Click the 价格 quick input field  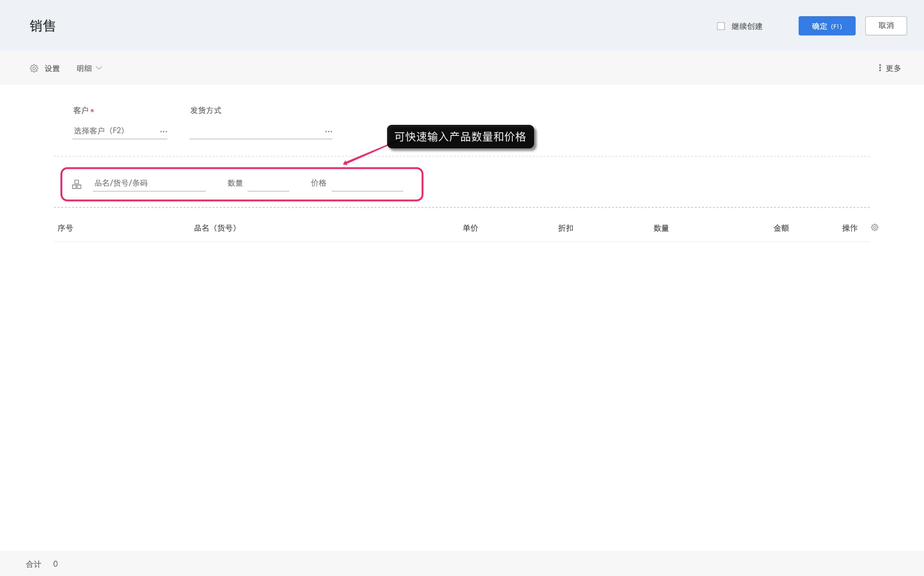coord(367,184)
